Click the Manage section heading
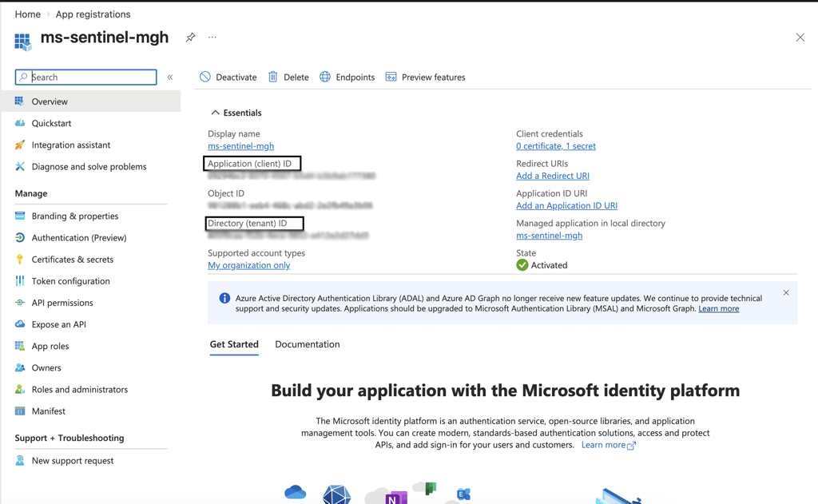This screenshot has width=818, height=504. 31,193
